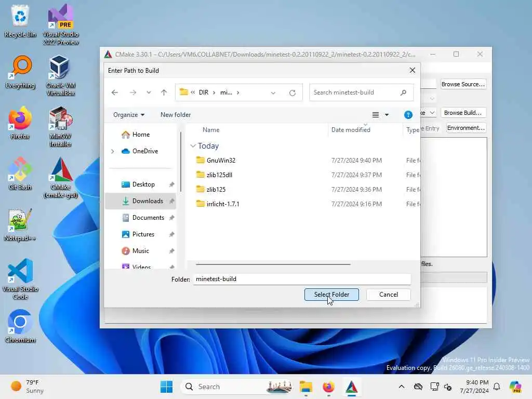
Task: Open Git Bash desktop shortcut
Action: coord(20,174)
